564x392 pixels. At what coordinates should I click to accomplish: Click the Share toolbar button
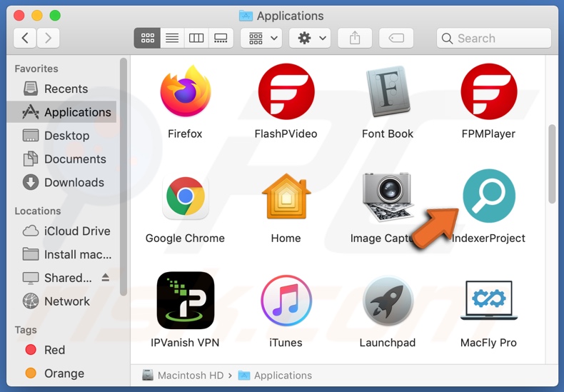pos(355,38)
